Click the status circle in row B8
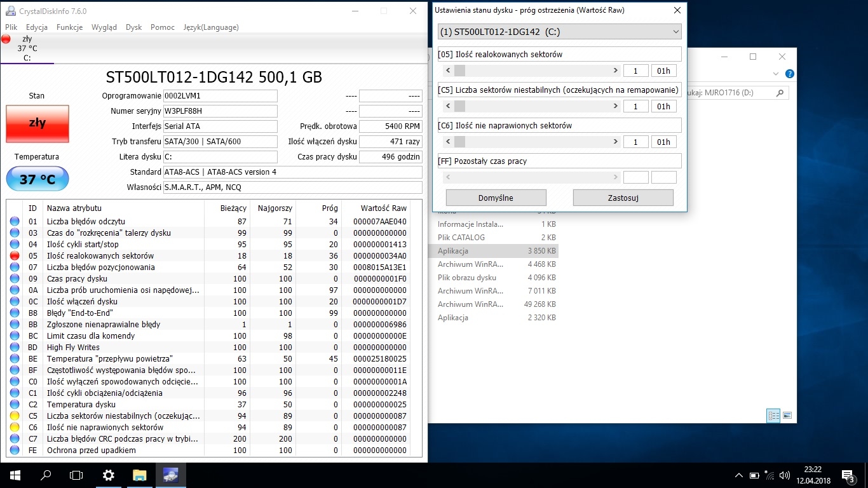This screenshot has height=488, width=868. click(15, 313)
